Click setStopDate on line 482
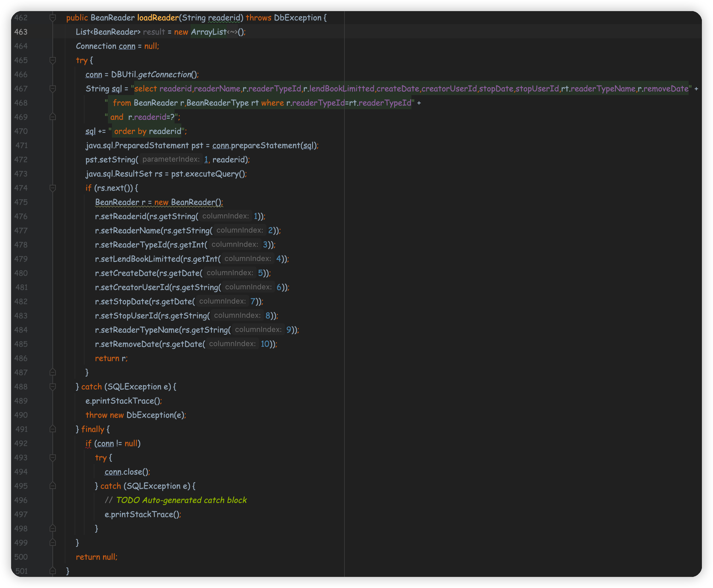The height and width of the screenshot is (588, 713). click(x=125, y=302)
